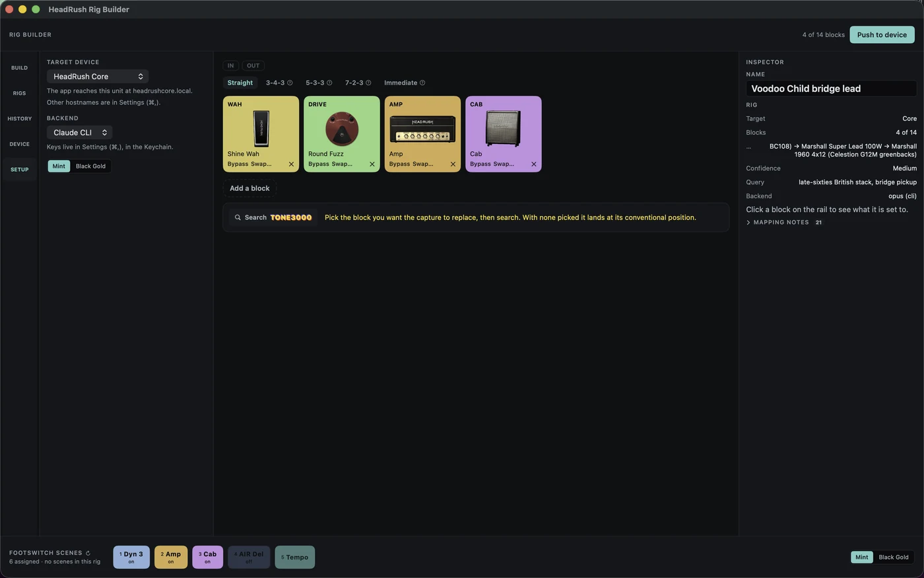Image resolution: width=924 pixels, height=578 pixels.
Task: Click the '4 of 14 blocks' header counter
Action: 824,35
